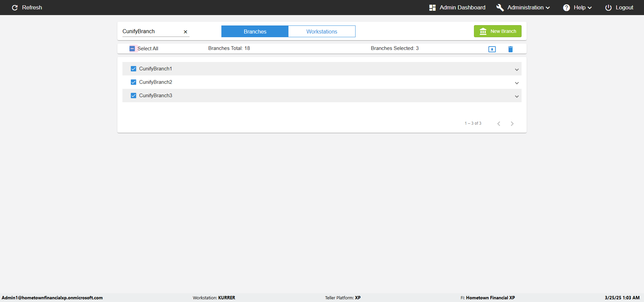The image size is (644, 302).
Task: Open the Administration dropdown menu
Action: pyautogui.click(x=523, y=7)
